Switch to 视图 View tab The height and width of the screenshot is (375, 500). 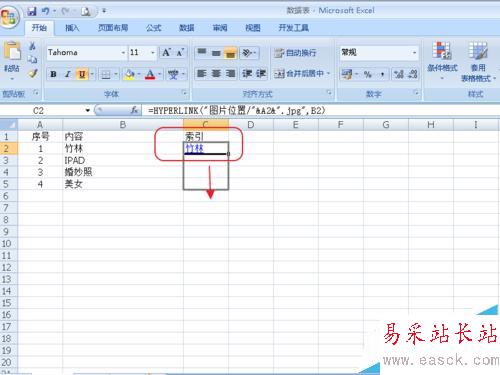(253, 28)
